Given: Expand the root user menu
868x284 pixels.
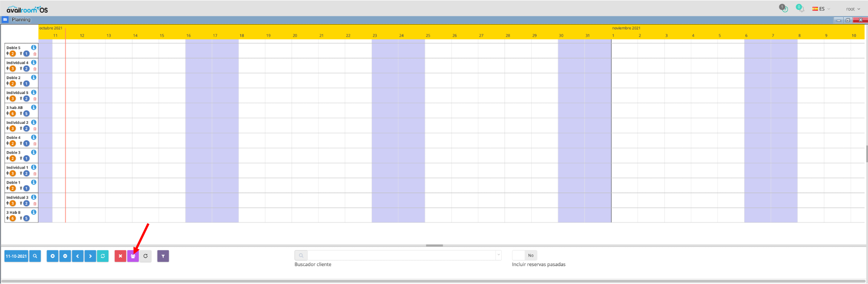Looking at the screenshot, I should (x=853, y=9).
